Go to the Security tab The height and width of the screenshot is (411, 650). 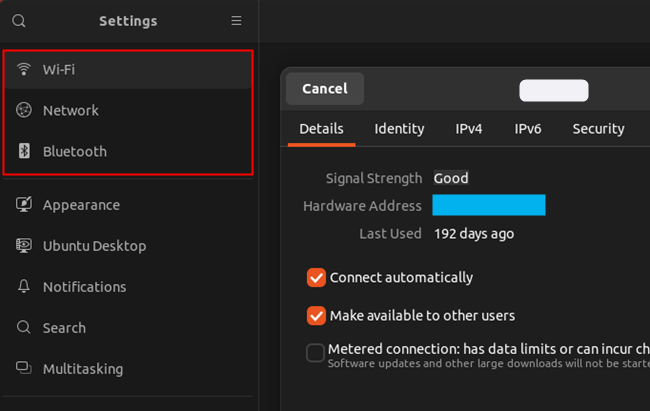pos(598,129)
